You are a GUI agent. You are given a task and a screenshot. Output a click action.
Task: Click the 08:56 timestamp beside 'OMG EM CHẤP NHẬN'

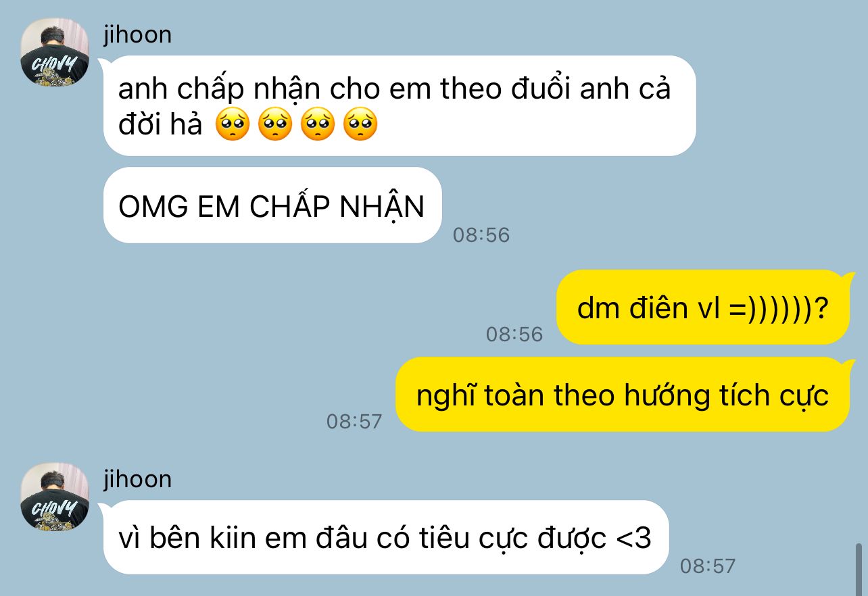481,235
